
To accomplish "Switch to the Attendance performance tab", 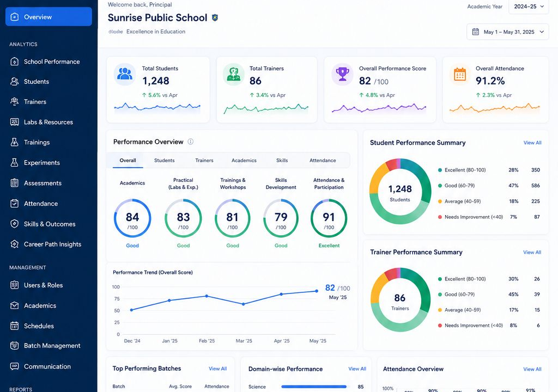I will 323,161.
